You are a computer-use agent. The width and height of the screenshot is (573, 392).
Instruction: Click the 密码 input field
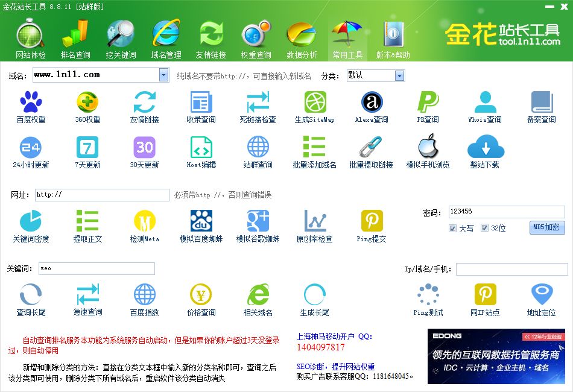point(507,212)
